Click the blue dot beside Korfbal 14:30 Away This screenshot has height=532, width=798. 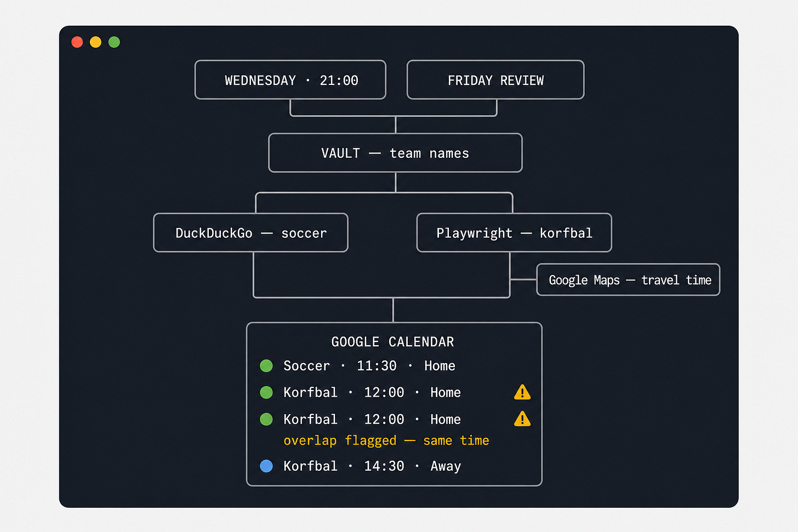coord(266,466)
